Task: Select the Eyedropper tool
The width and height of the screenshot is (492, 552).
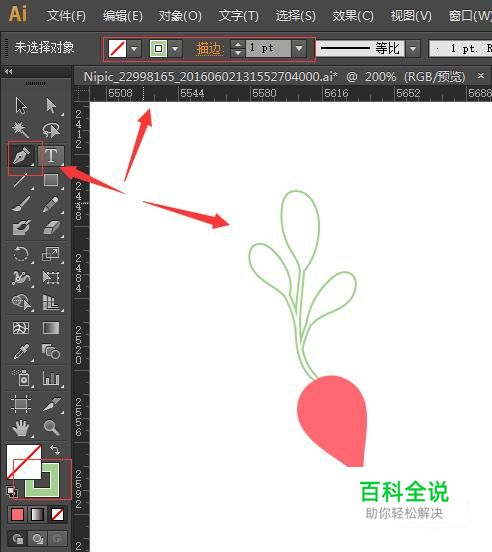Action: point(21,352)
